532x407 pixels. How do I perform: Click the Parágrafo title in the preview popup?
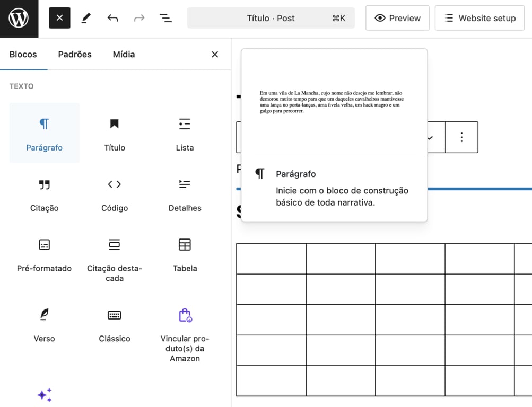point(296,174)
